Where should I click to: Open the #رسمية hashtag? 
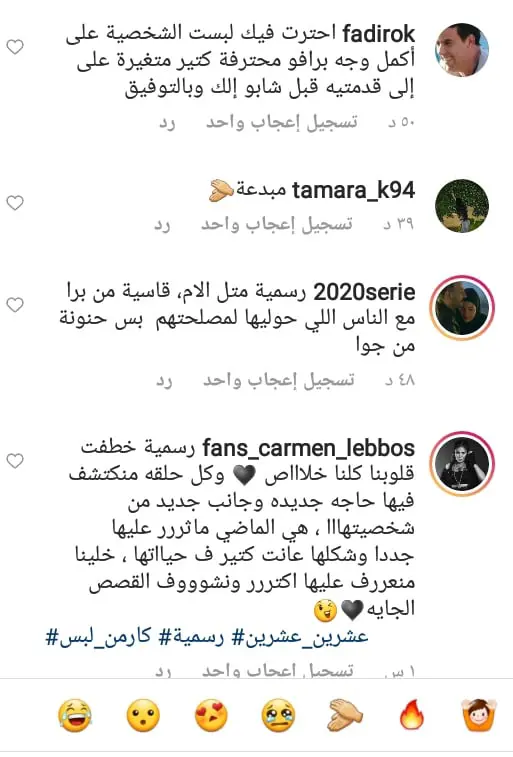[192, 637]
